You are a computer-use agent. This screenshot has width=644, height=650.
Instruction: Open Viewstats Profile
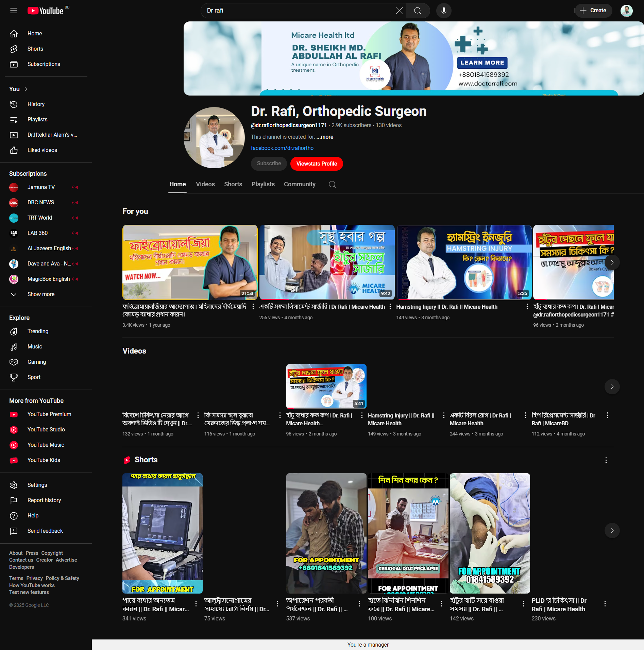317,164
